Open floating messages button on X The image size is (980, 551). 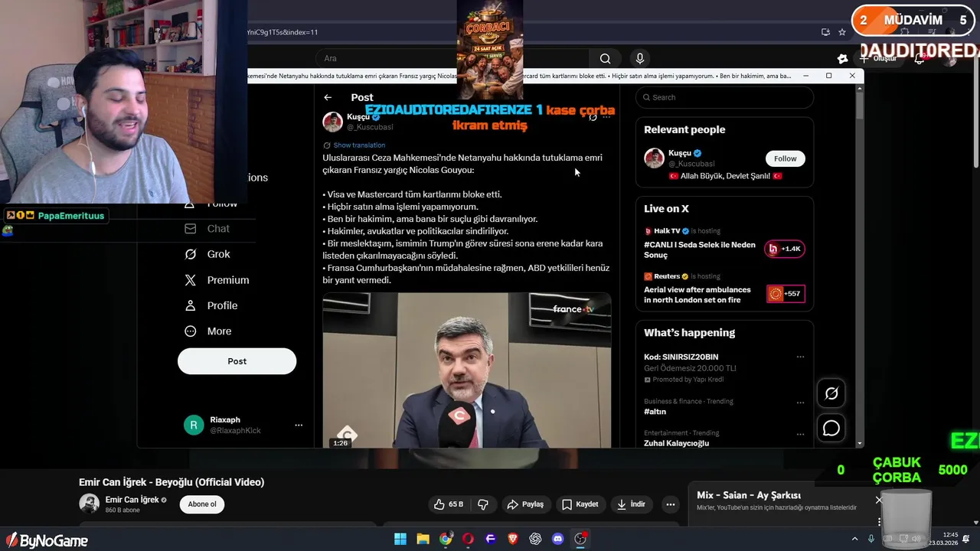click(831, 429)
